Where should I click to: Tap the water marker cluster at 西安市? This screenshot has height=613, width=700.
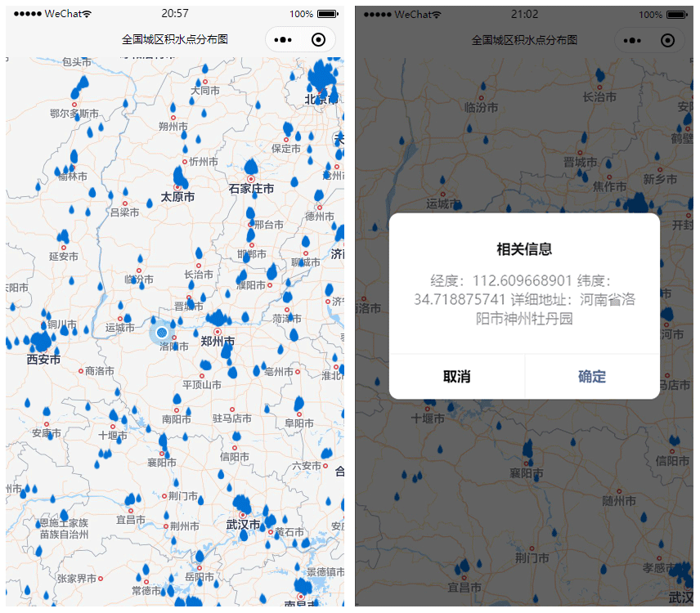(x=38, y=342)
